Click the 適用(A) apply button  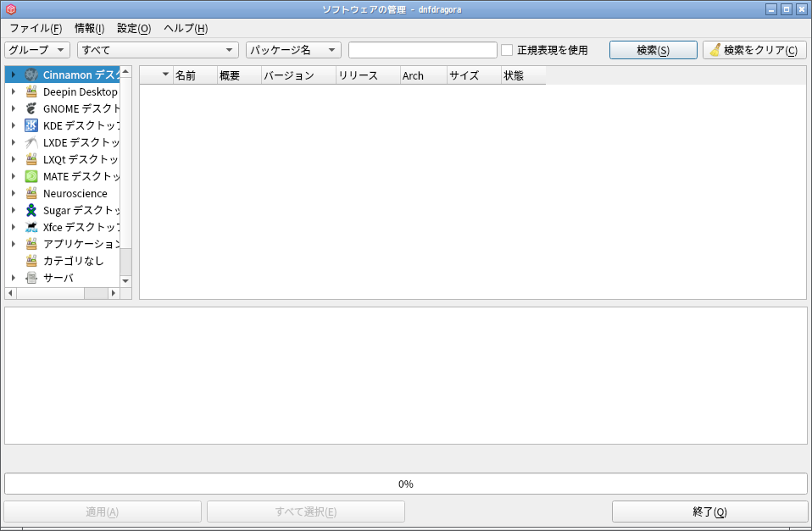tap(103, 512)
